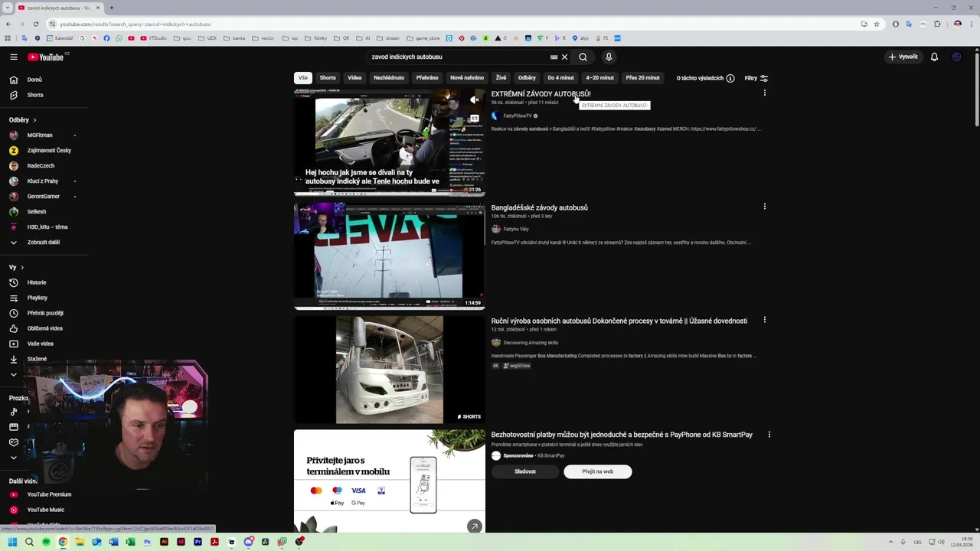Open the account avatar menu
The image size is (980, 551).
point(956,57)
